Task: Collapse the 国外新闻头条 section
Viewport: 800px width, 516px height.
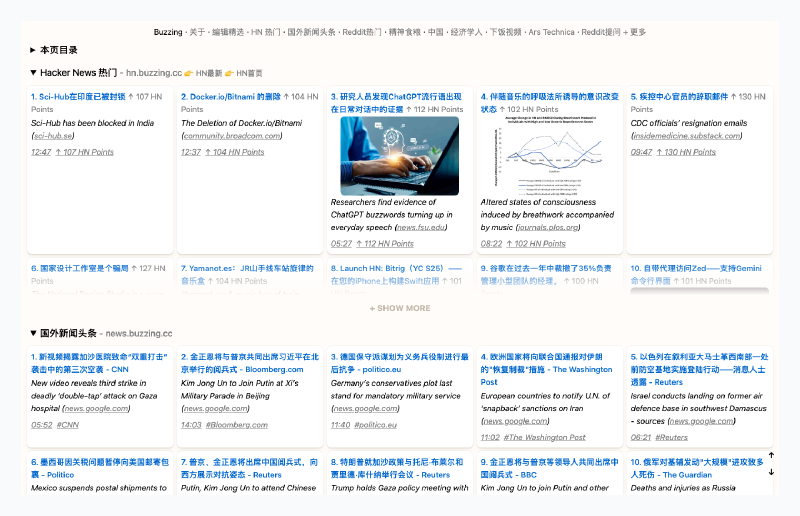Action: click(33, 333)
